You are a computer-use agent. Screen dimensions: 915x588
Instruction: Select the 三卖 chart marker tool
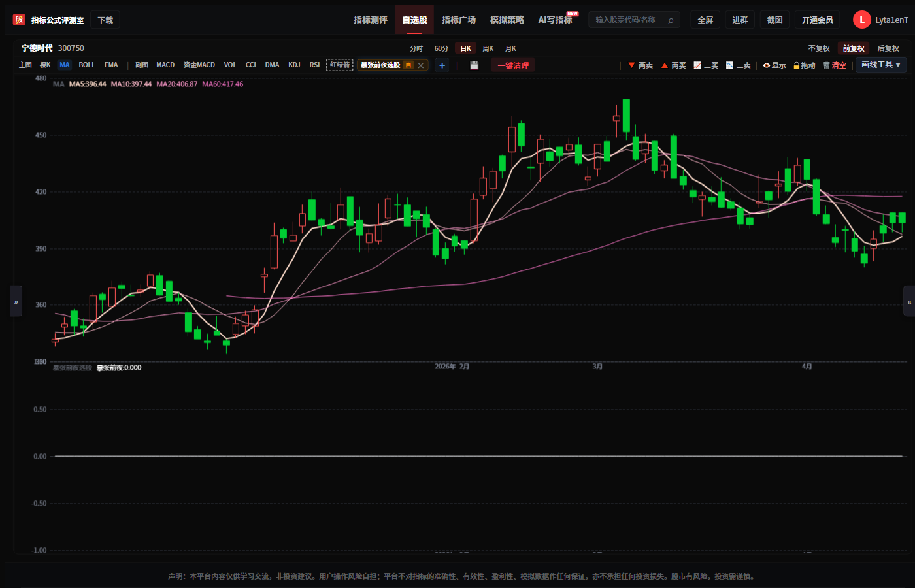[x=739, y=65]
